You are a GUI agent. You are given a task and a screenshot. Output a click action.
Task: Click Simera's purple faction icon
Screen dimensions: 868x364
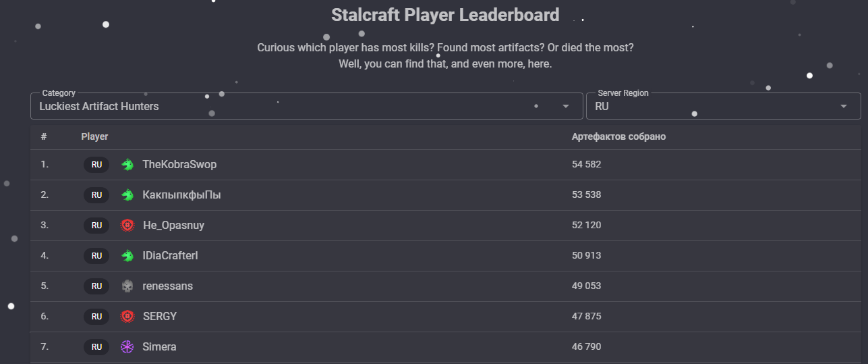coord(127,347)
